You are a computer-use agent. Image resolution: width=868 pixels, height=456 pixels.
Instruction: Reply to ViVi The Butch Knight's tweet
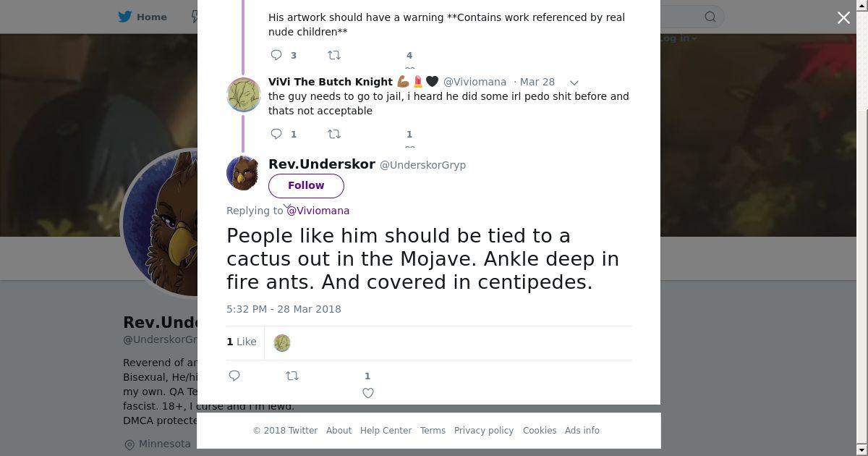[x=276, y=134]
